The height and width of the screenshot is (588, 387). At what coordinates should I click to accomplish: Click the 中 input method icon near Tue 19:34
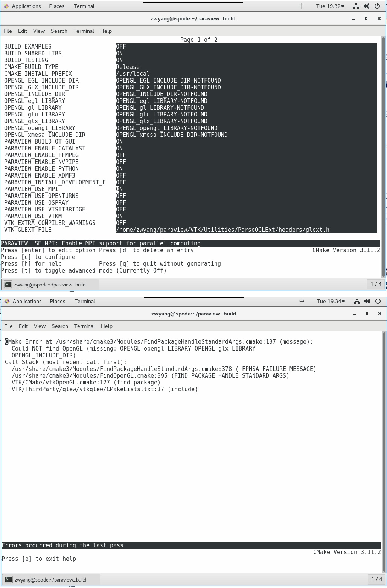[302, 301]
